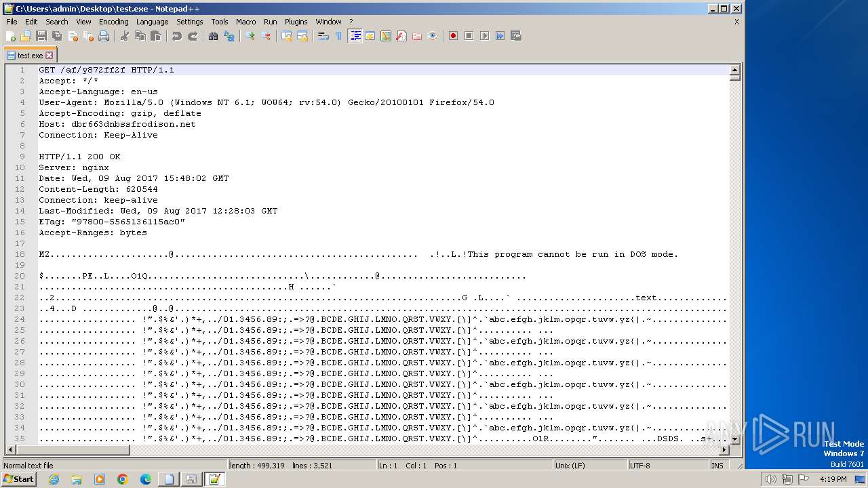Screen dimensions: 868x488
Task: Open the View menu
Action: point(83,22)
